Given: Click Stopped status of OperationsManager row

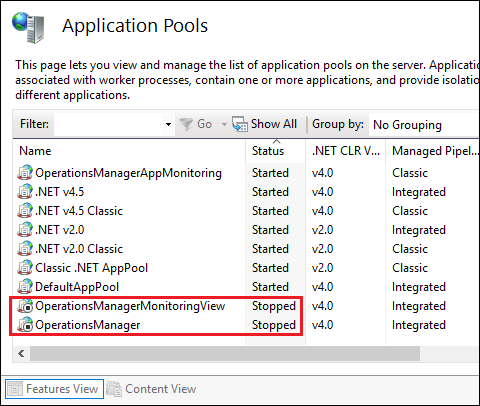Looking at the screenshot, I should click(x=274, y=325).
